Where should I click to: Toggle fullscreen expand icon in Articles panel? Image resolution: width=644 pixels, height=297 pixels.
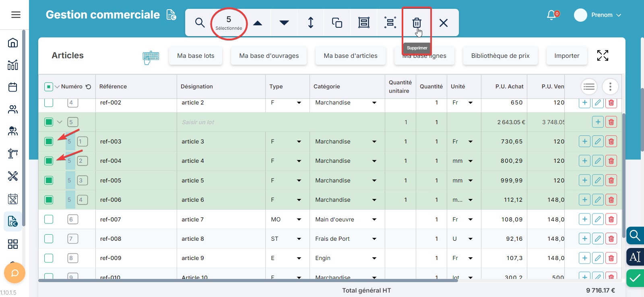coord(603,55)
